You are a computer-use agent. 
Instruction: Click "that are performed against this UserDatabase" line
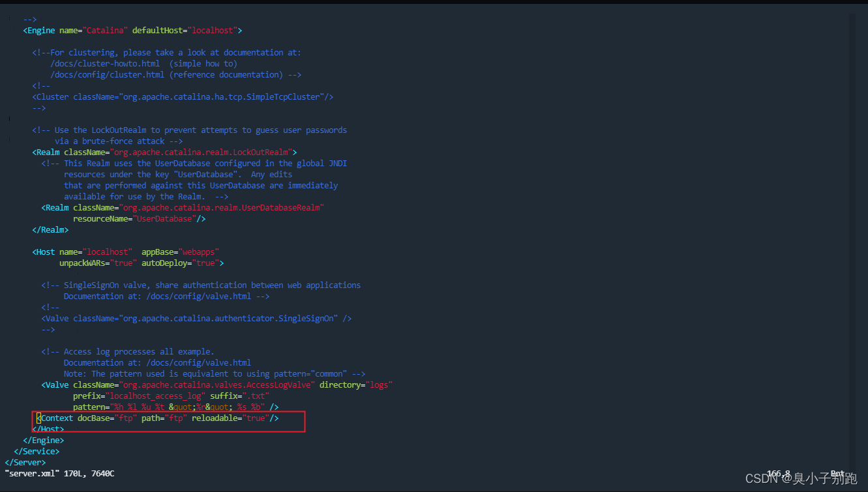(201, 186)
